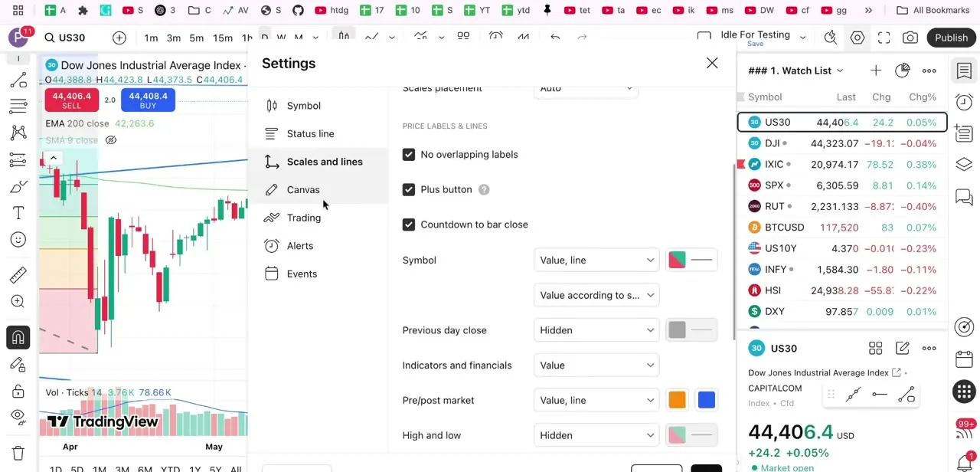This screenshot has height=472, width=980.
Task: Open layout name Idle For Testing dropdown
Action: (802, 38)
